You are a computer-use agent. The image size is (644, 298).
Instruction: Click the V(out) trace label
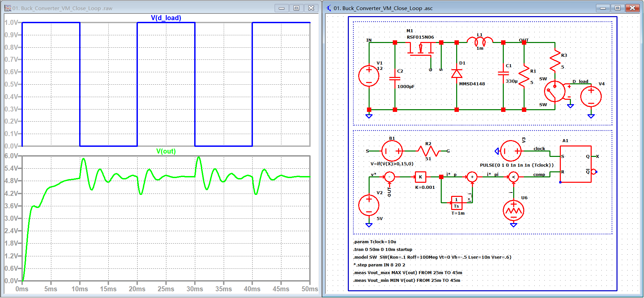[166, 151]
